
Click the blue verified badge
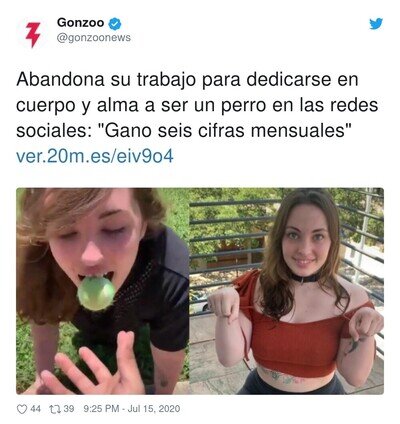click(x=115, y=24)
